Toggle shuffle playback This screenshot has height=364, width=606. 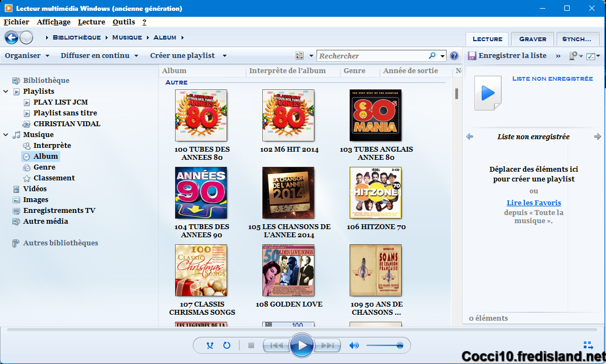tap(210, 346)
